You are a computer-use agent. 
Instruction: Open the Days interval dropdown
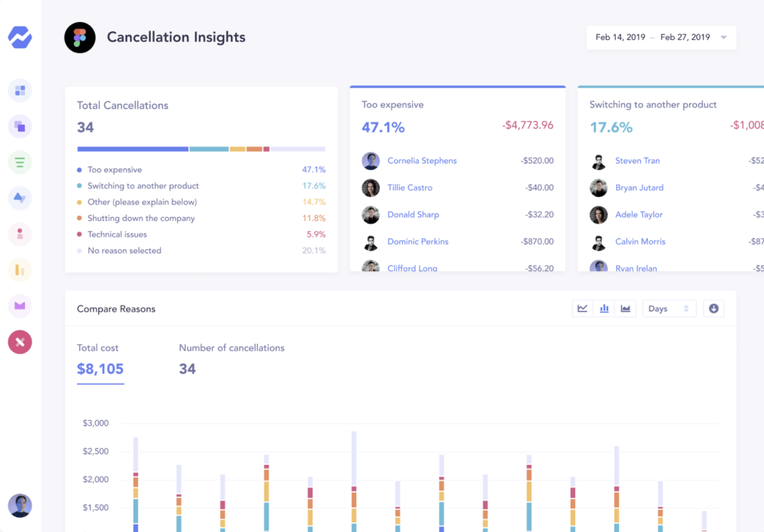[669, 308]
